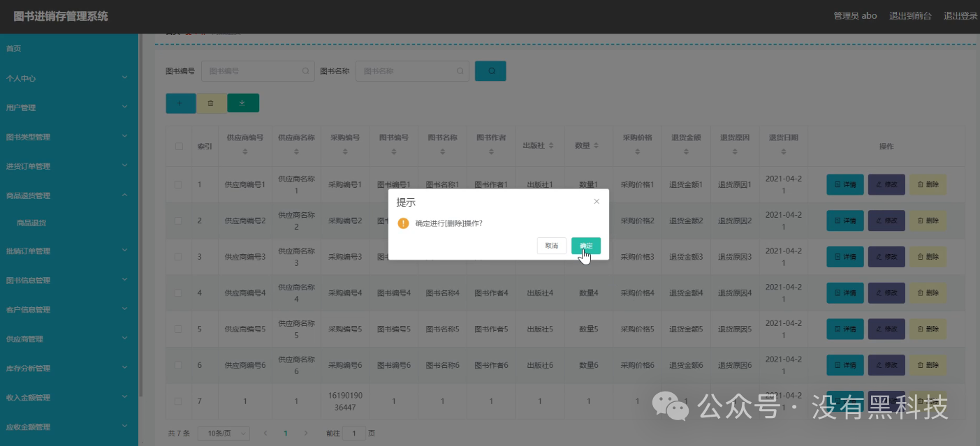The height and width of the screenshot is (446, 980).
Task: Expand 图书信息管理 in sidebar
Action: (x=69, y=280)
